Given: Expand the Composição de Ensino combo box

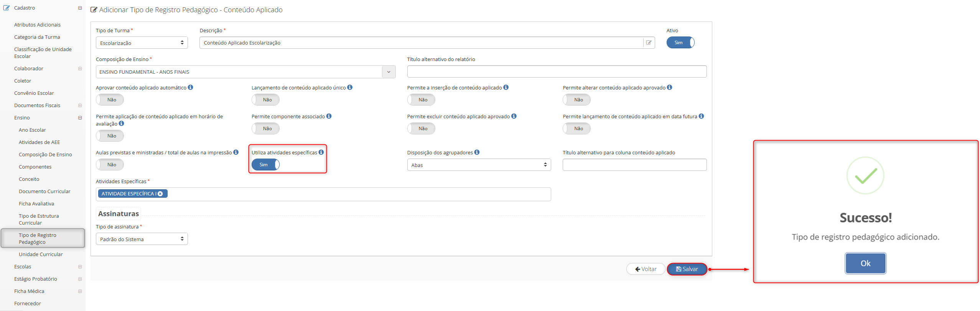Looking at the screenshot, I should (x=389, y=72).
